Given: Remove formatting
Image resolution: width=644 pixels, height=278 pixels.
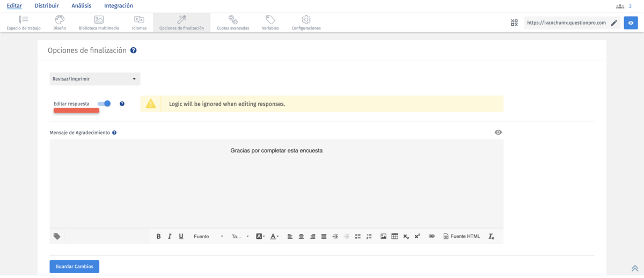Looking at the screenshot, I should (x=491, y=236).
